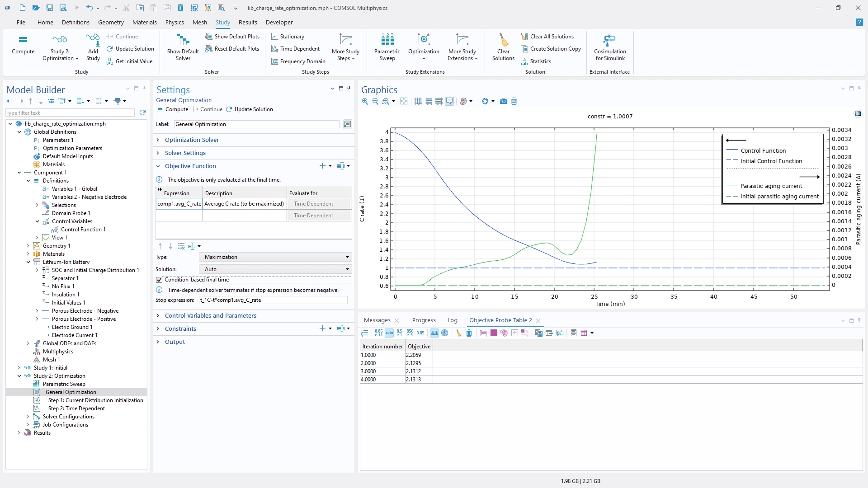The height and width of the screenshot is (488, 868).
Task: Click the Stop expression input field
Action: (273, 300)
